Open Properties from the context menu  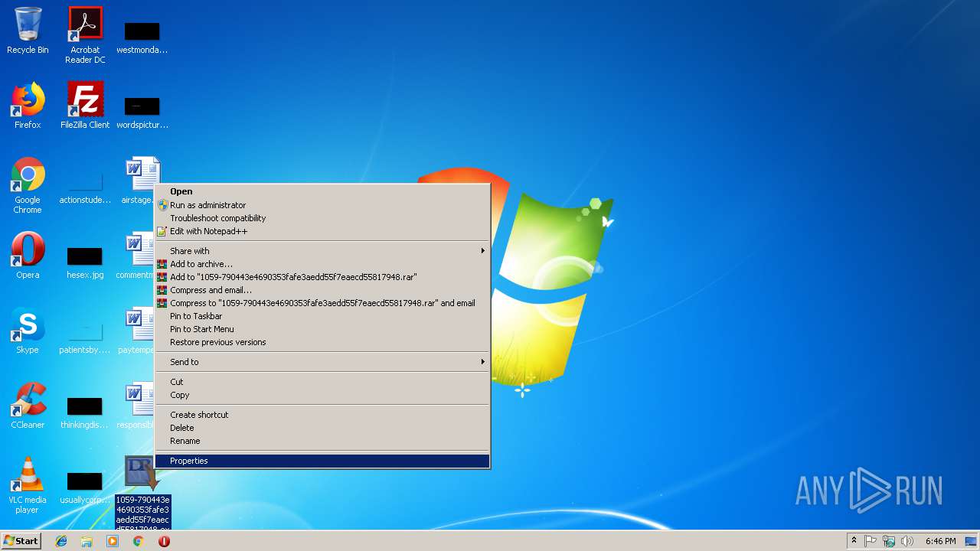coord(322,461)
